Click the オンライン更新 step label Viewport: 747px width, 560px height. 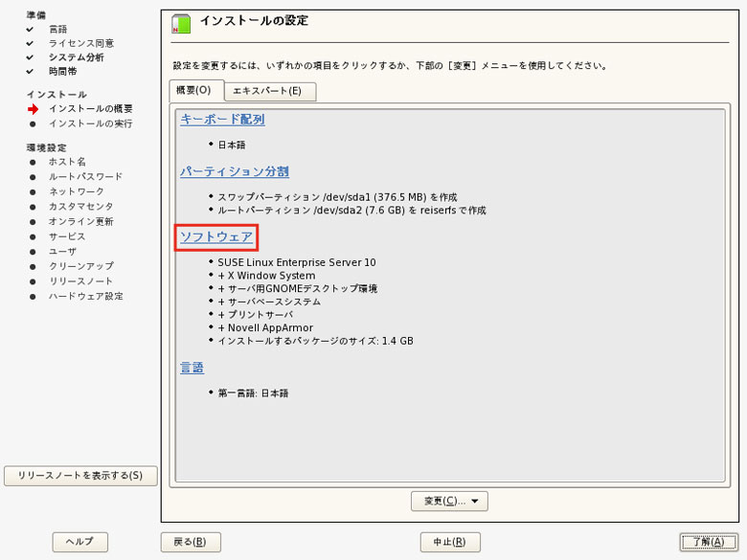tap(81, 221)
